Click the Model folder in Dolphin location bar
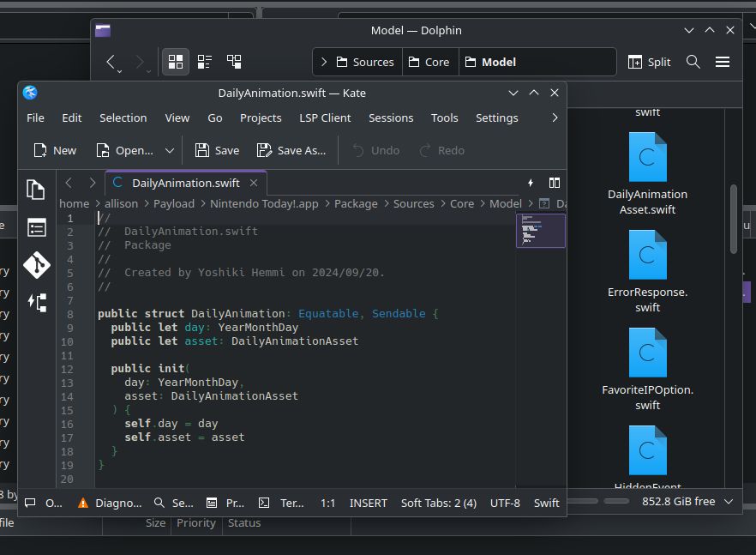756x555 pixels. pos(490,63)
